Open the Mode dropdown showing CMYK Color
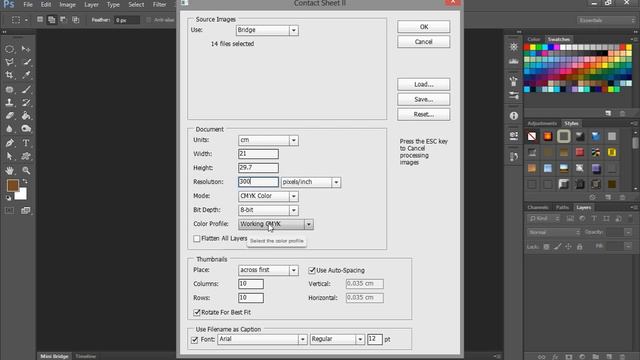This screenshot has height=360, width=640. [x=268, y=196]
